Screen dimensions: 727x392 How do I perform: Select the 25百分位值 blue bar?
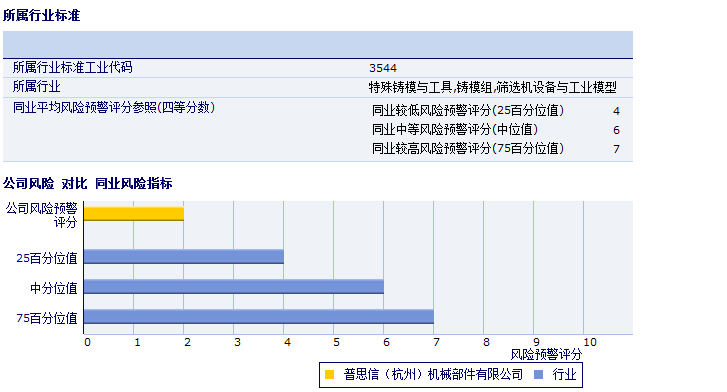pyautogui.click(x=184, y=257)
